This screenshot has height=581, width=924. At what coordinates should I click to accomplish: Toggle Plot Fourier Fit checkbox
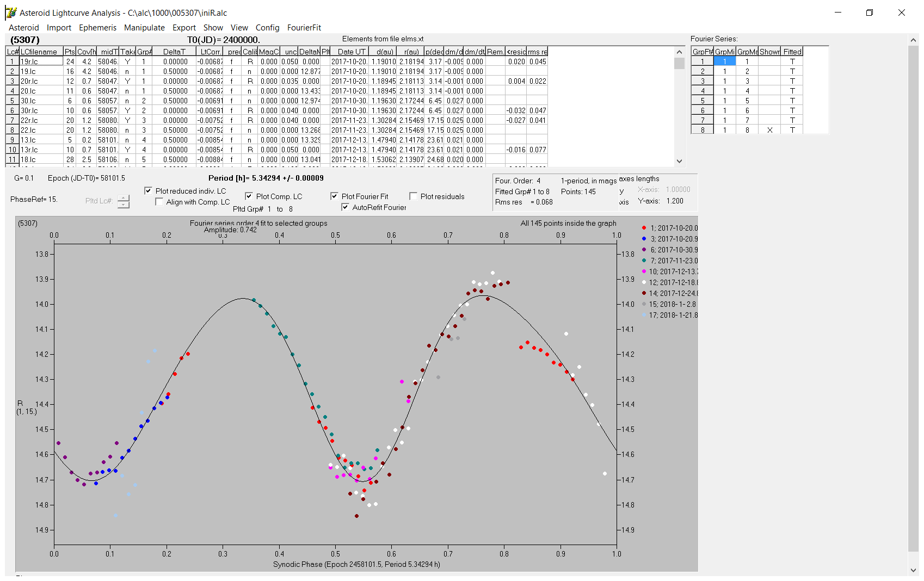334,196
